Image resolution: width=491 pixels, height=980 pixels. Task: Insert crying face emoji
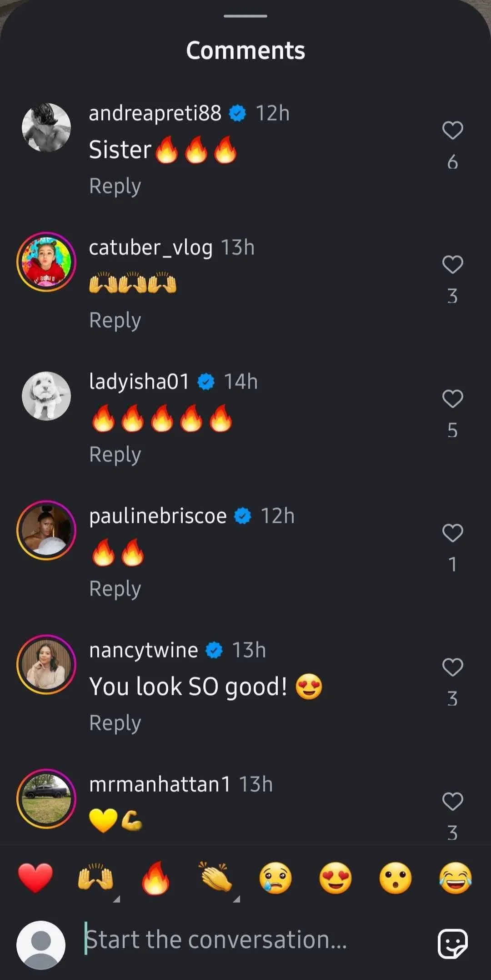click(276, 878)
